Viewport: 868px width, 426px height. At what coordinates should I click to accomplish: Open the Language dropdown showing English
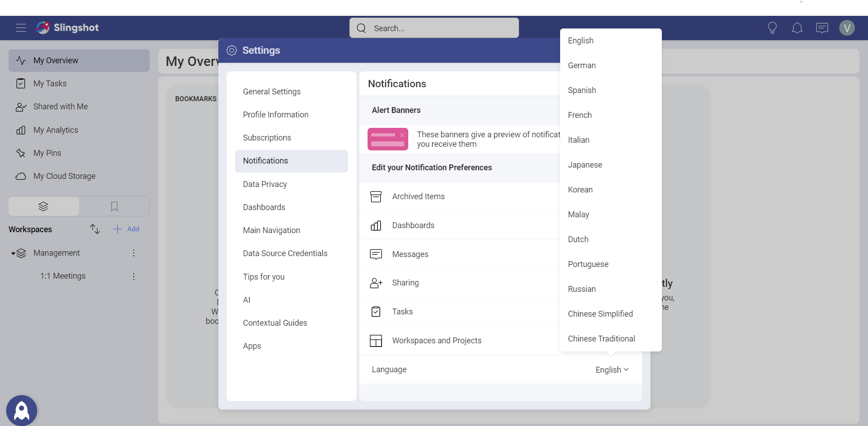pyautogui.click(x=612, y=370)
